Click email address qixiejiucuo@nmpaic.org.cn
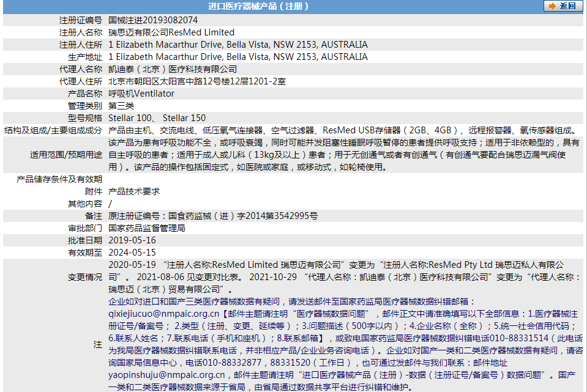587x392 pixels. pos(163,314)
